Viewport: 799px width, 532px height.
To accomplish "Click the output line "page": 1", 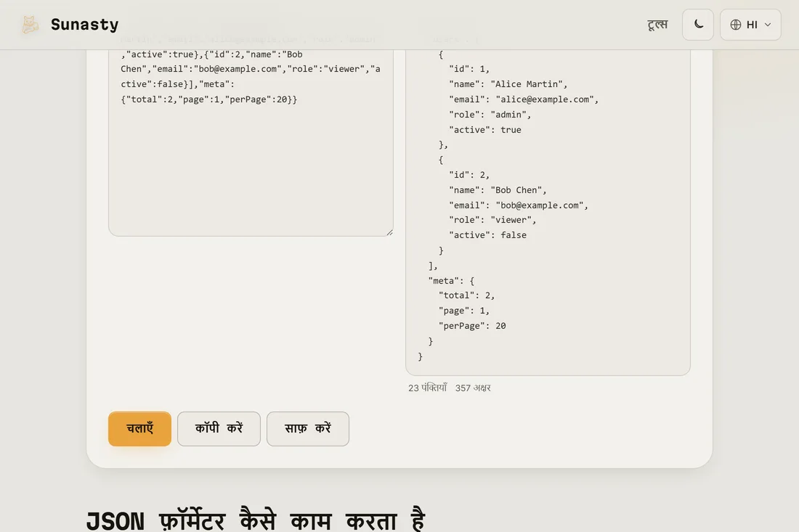I will 463,311.
